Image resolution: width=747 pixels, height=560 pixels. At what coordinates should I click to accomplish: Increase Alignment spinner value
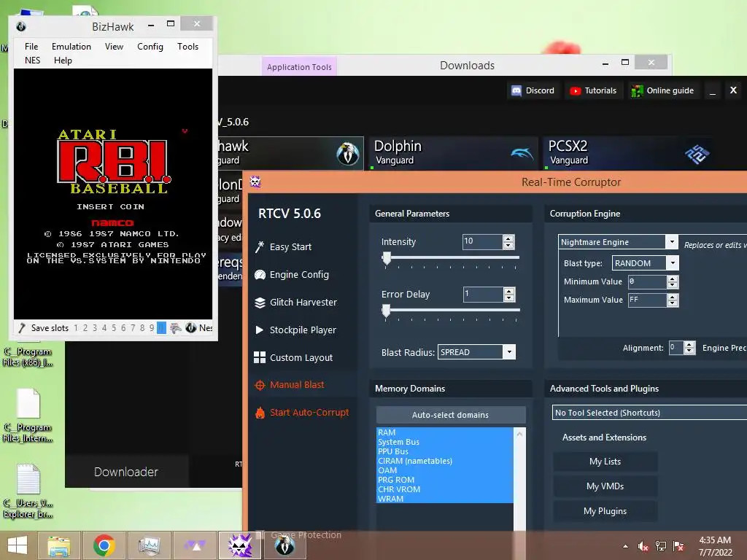(x=689, y=345)
